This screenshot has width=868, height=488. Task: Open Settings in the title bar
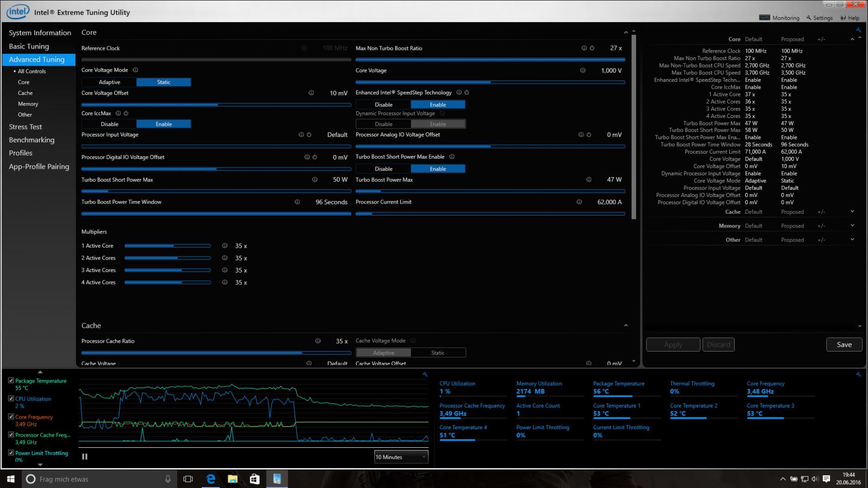coord(819,18)
